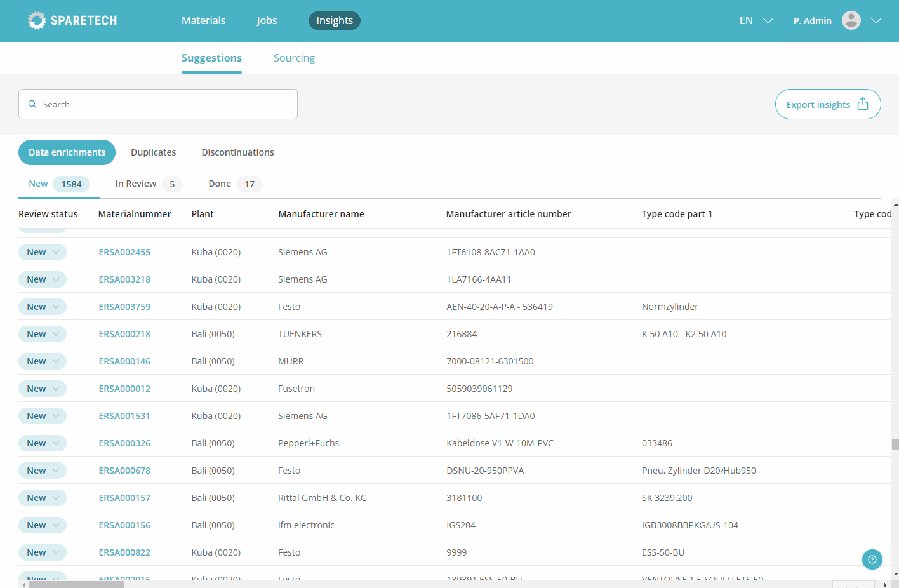Select the Duplicates filter
The width and height of the screenshot is (899, 588).
[x=153, y=152]
